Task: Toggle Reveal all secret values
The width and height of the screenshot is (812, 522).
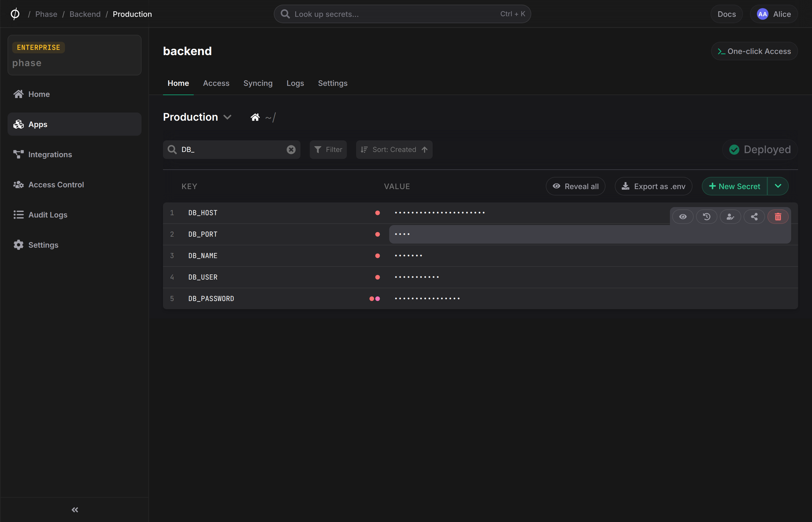Action: (x=575, y=186)
